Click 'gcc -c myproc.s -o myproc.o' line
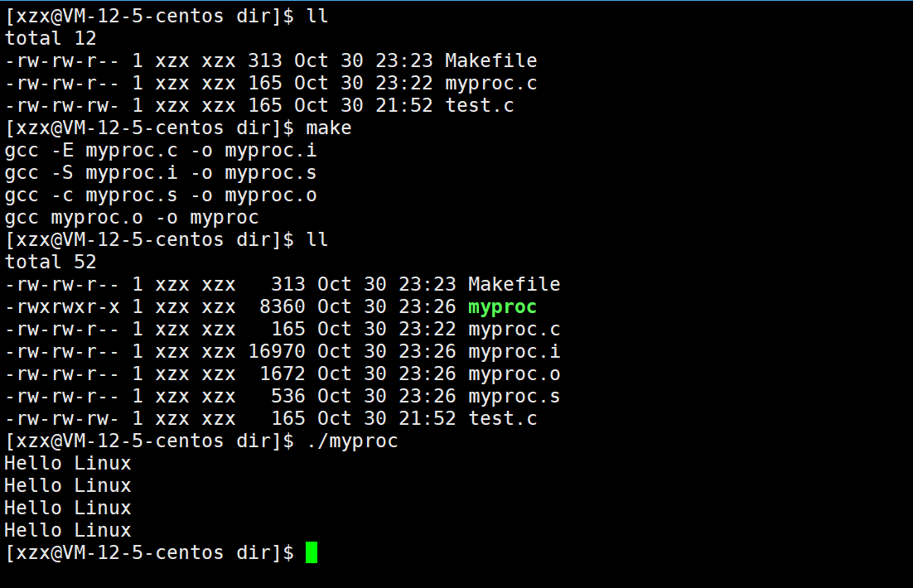Image resolution: width=913 pixels, height=588 pixels. 161,195
